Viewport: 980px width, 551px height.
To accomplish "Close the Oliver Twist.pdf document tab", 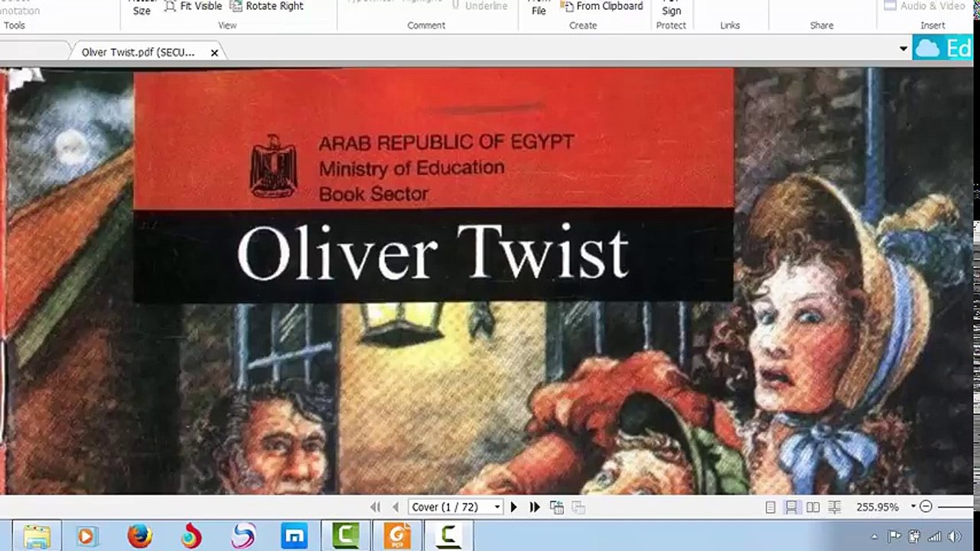I will point(214,53).
